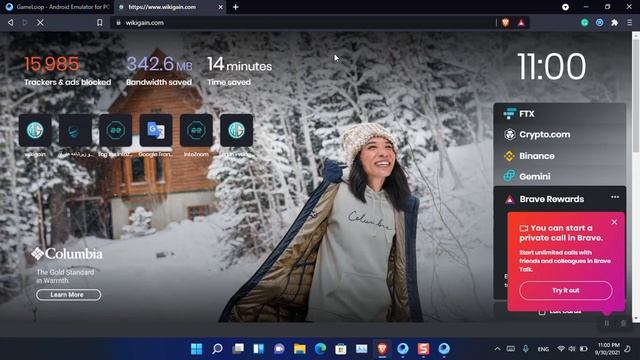The width and height of the screenshot is (640, 360).
Task: Bookmark this page with the bookmark icon
Action: click(x=100, y=23)
